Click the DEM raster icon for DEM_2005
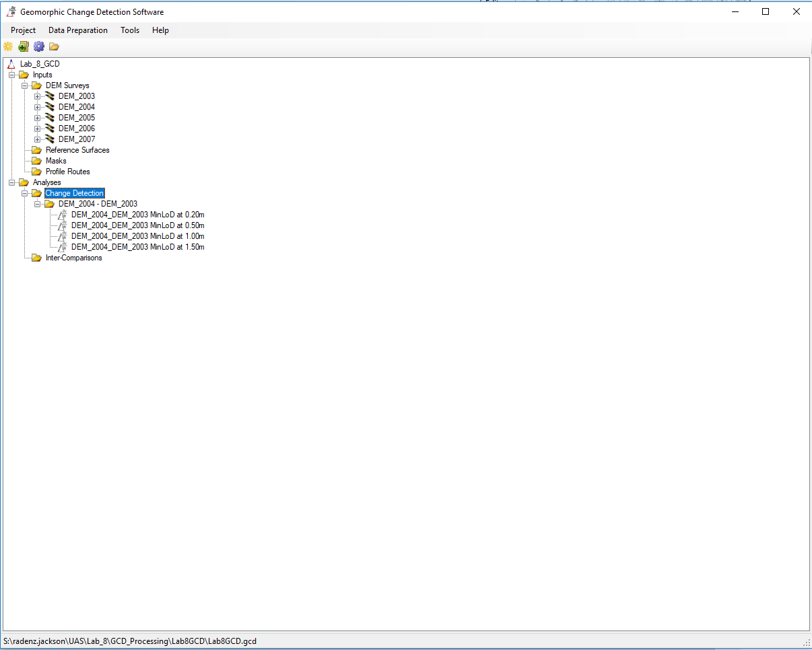Image resolution: width=812 pixels, height=650 pixels. tap(49, 118)
